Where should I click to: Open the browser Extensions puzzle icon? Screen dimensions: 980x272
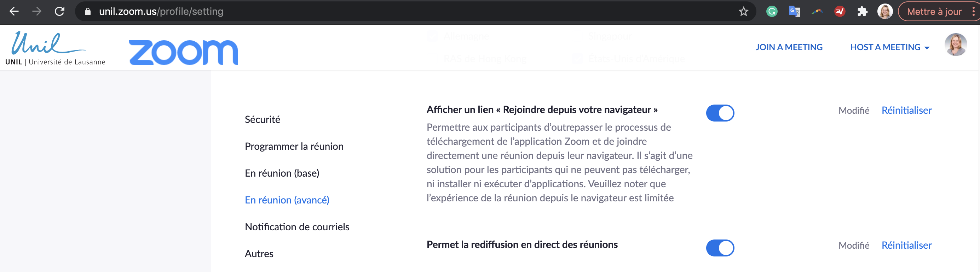tap(862, 11)
